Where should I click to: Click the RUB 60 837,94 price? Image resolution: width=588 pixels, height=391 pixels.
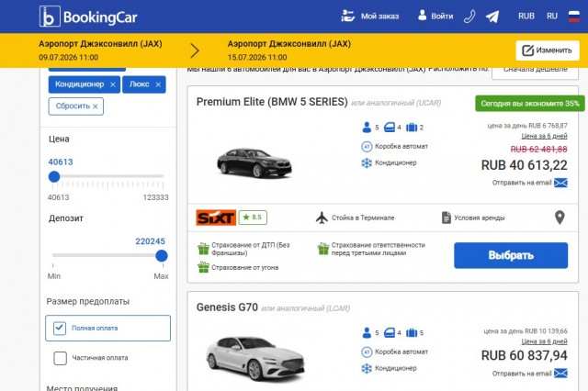[x=525, y=355]
